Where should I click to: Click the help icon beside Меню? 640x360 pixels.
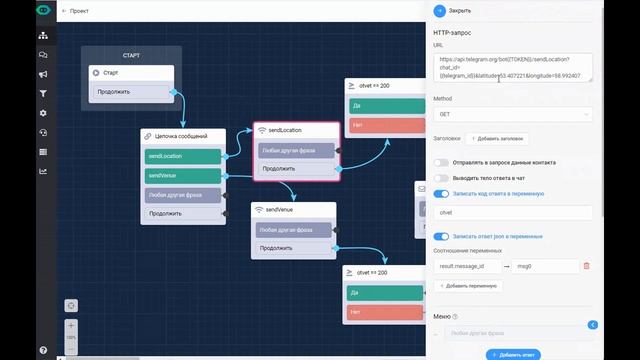click(x=455, y=316)
